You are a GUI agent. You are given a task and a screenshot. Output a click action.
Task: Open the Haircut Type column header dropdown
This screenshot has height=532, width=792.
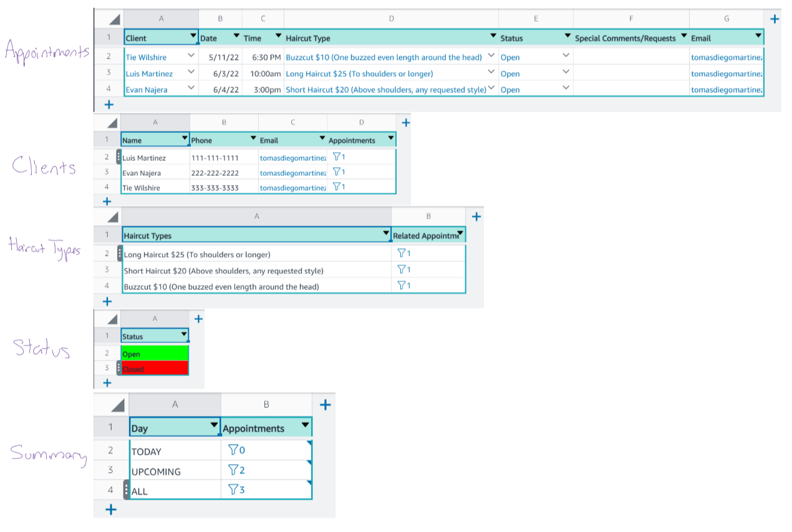[x=493, y=37]
